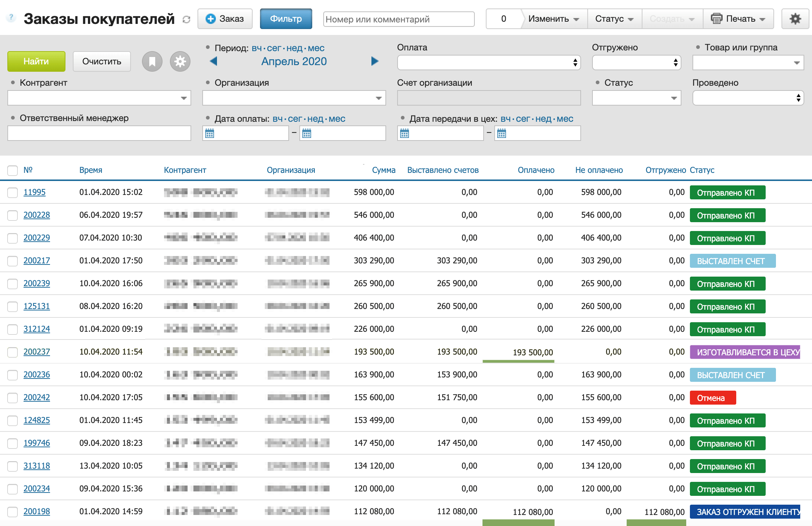The image size is (812, 526).
Task: Open the Создать menu
Action: coord(672,19)
